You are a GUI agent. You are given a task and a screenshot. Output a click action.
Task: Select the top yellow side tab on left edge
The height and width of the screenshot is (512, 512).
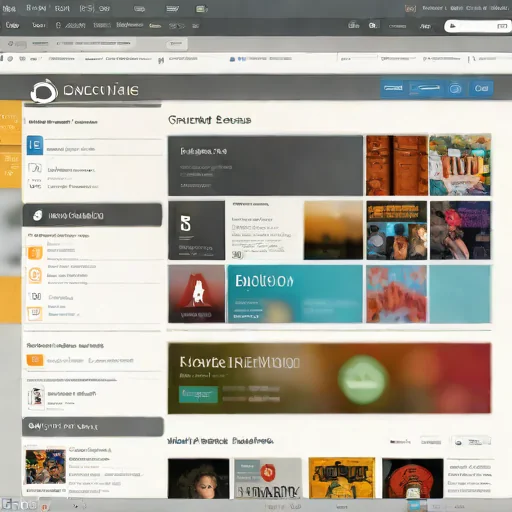pyautogui.click(x=11, y=123)
